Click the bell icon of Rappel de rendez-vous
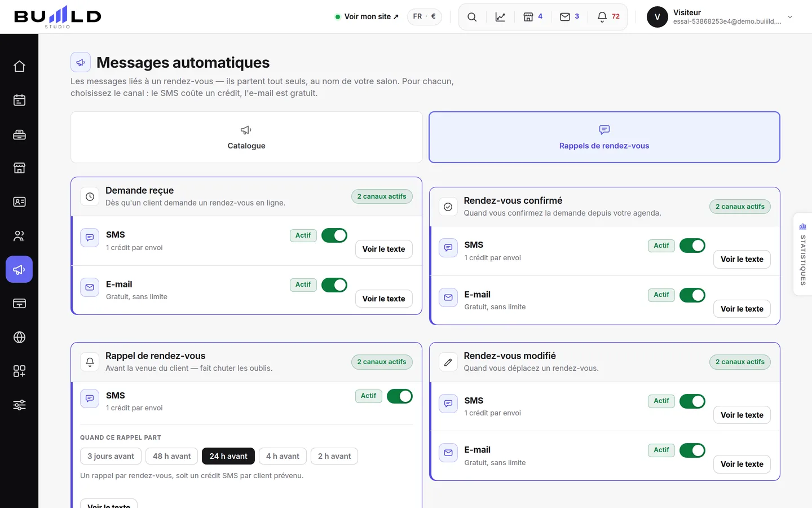 [90, 362]
